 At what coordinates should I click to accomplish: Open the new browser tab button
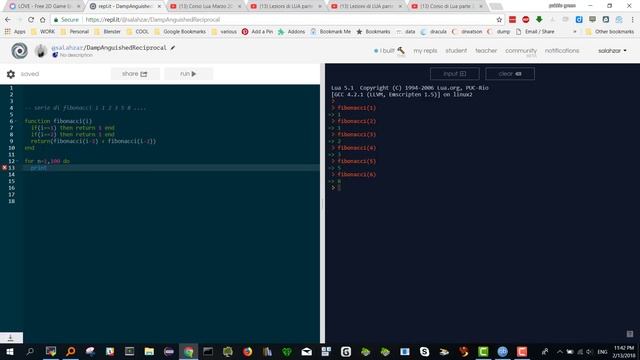[496, 6]
